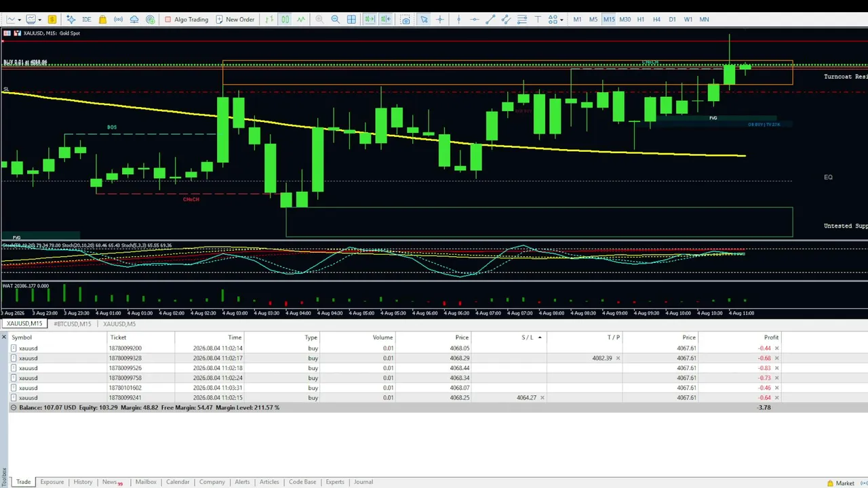868x488 pixels.
Task: Switch chart to bar chart mode
Action: (x=269, y=19)
